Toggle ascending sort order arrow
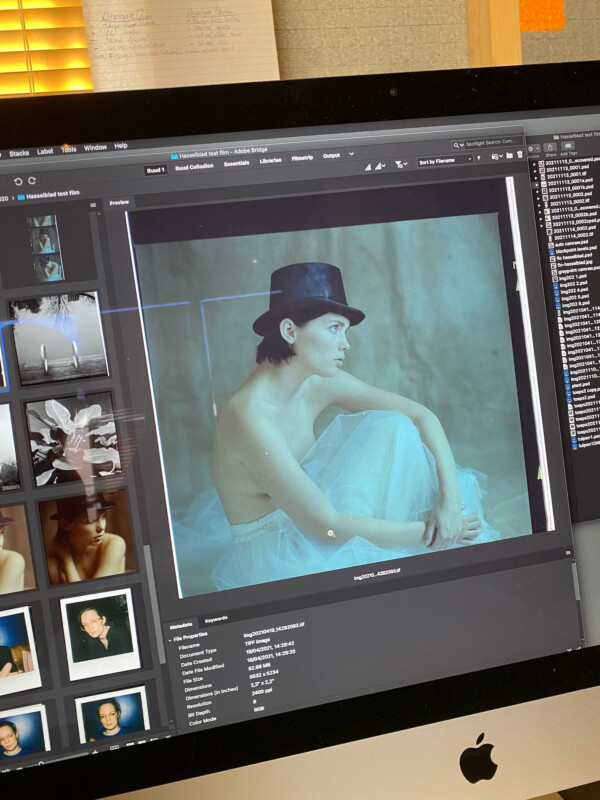This screenshot has width=600, height=800. click(479, 159)
